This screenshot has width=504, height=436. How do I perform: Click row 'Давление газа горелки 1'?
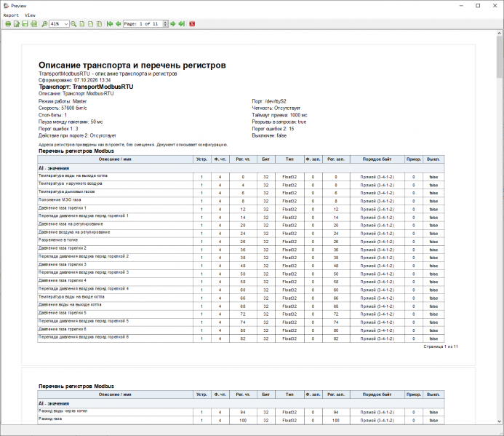241,209
